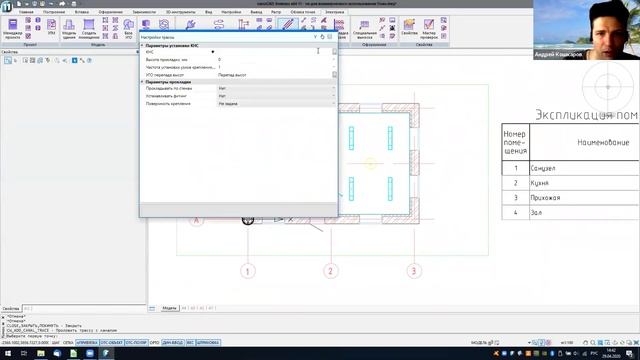The width and height of the screenshot is (640, 360).
Task: Select the Создать помещение tool
Action: click(89, 29)
